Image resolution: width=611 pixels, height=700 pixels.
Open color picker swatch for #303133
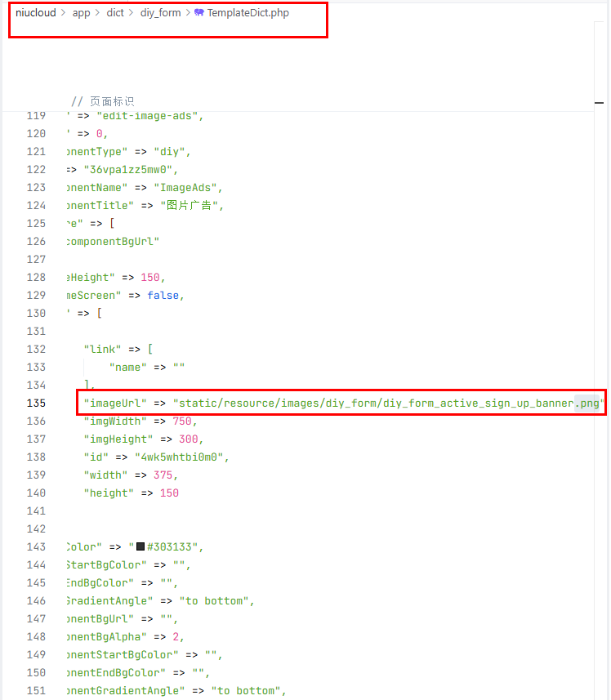point(140,546)
